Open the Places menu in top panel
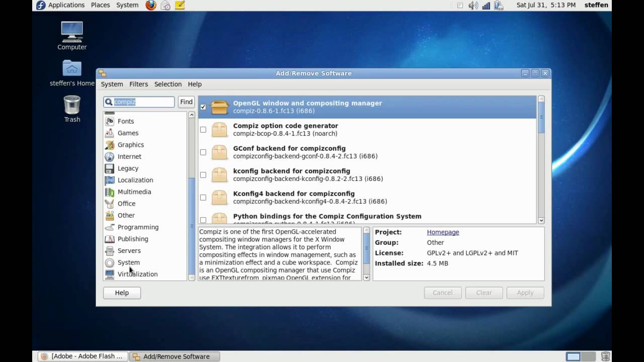Viewport: 644px width, 362px height. [100, 5]
